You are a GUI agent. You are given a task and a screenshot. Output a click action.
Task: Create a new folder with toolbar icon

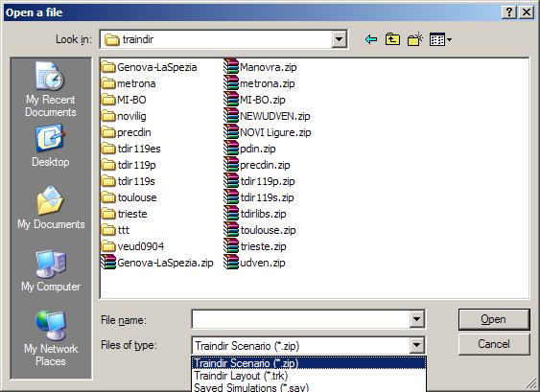click(x=415, y=39)
